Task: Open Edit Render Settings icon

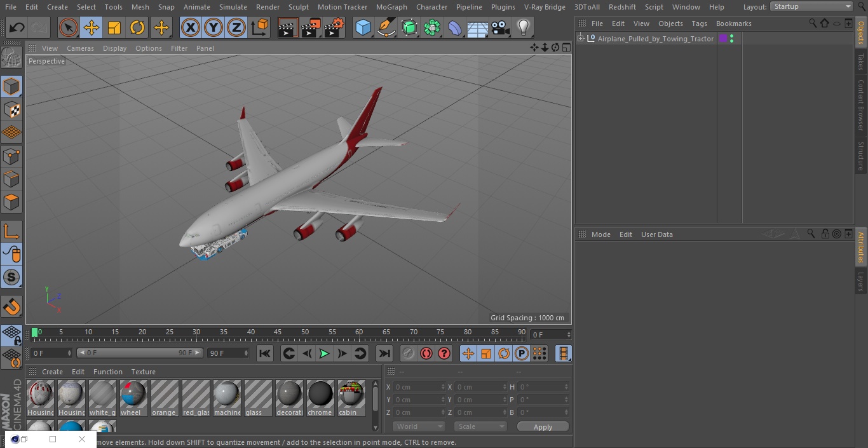Action: [x=334, y=27]
